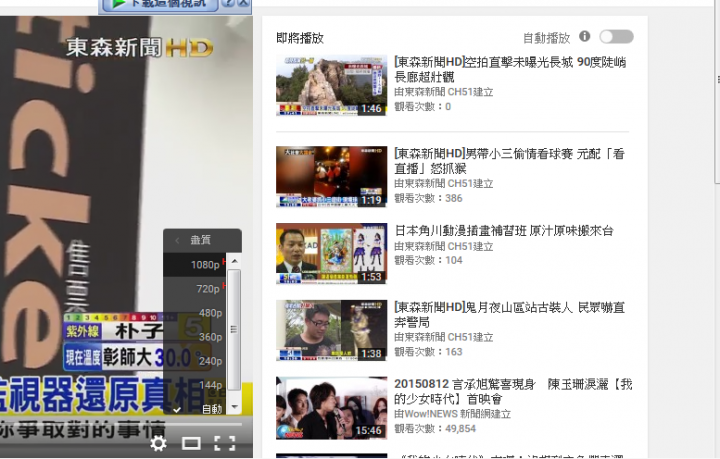Screen dimensions: 720x459
Task: Enter fullscreen mode on the player
Action: pos(225,443)
